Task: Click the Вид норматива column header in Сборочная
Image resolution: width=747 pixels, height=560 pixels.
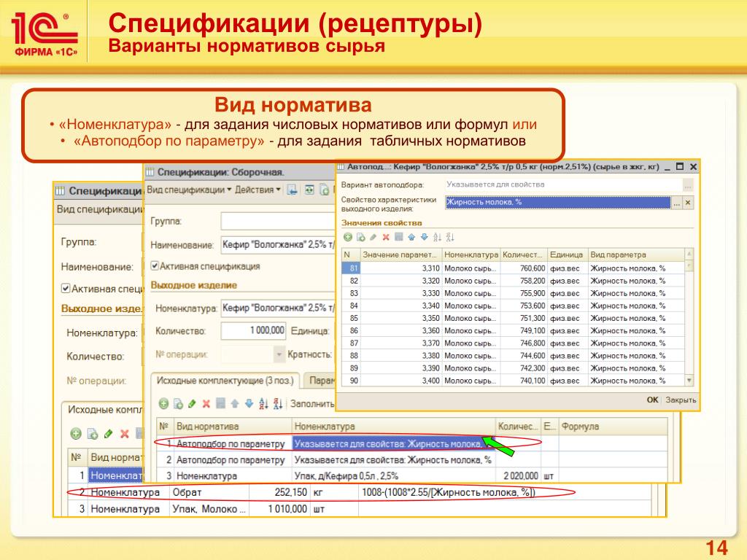Action: point(233,427)
